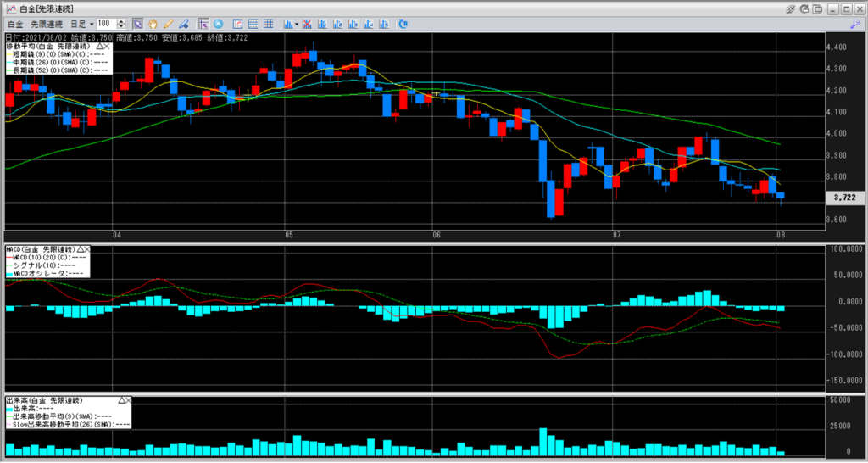Click the 白金 symbol selector
Screen dimensions: 868x463
(x=15, y=24)
